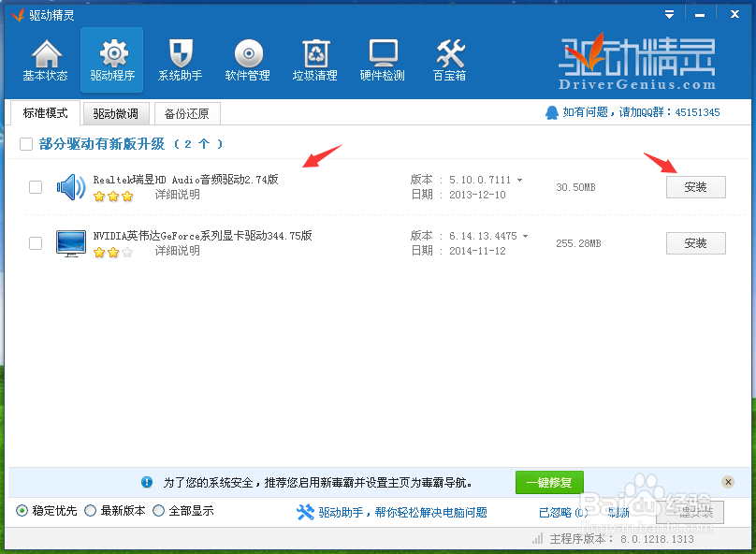Viewport: 756px width, 554px height.
Task: Open 垃圾清理 recycle bin icon
Action: tap(316, 53)
